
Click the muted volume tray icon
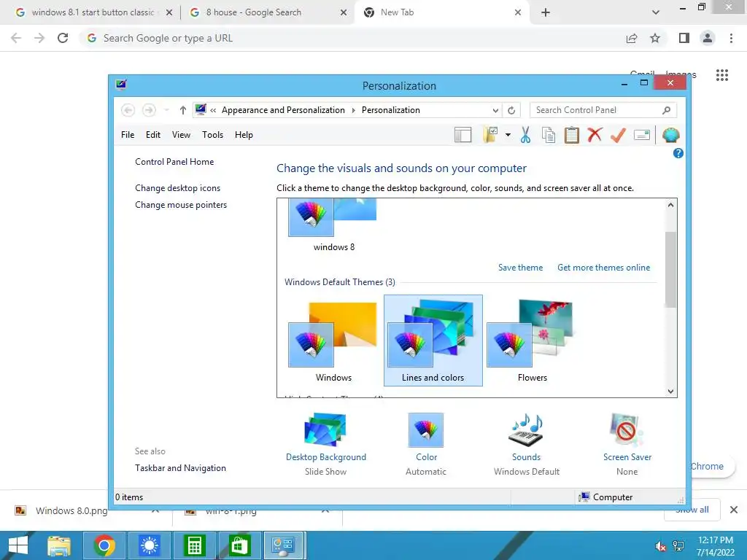tap(659, 546)
